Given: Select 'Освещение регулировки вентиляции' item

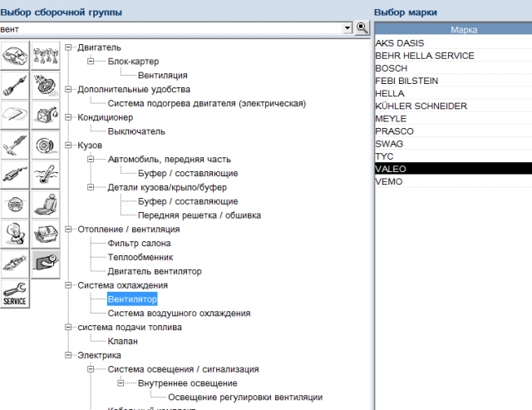Looking at the screenshot, I should [x=245, y=397].
